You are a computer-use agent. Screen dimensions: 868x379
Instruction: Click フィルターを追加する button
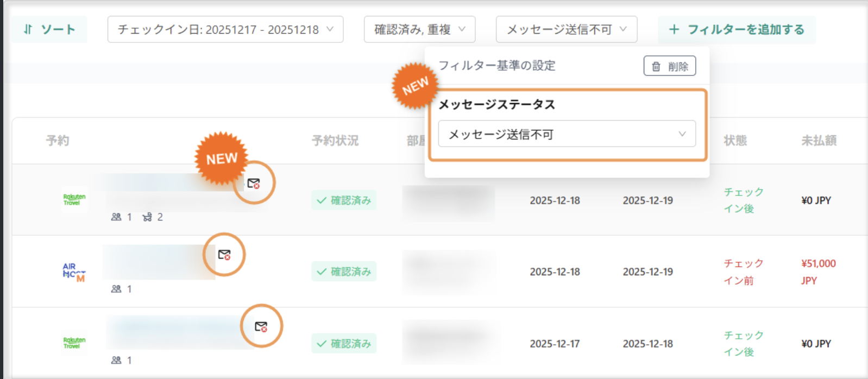pyautogui.click(x=737, y=29)
